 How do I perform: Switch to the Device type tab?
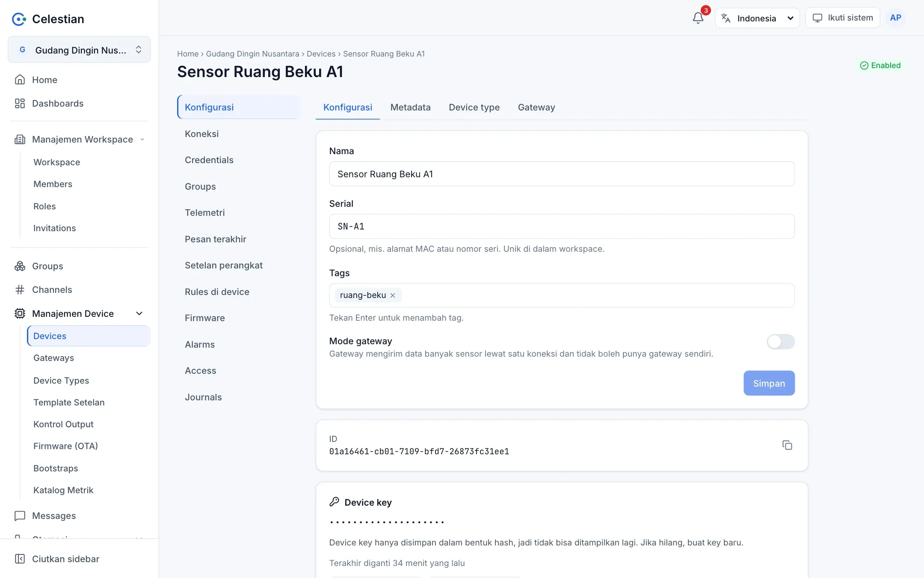click(474, 107)
